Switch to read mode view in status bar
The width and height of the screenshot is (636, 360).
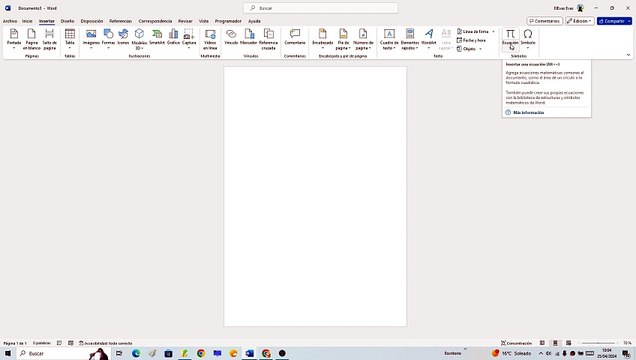click(542, 343)
